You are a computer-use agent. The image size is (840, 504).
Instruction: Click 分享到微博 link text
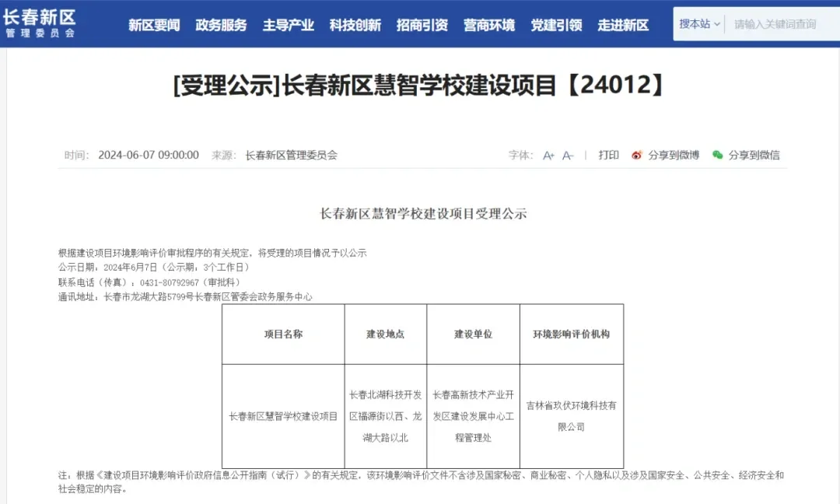(x=674, y=156)
